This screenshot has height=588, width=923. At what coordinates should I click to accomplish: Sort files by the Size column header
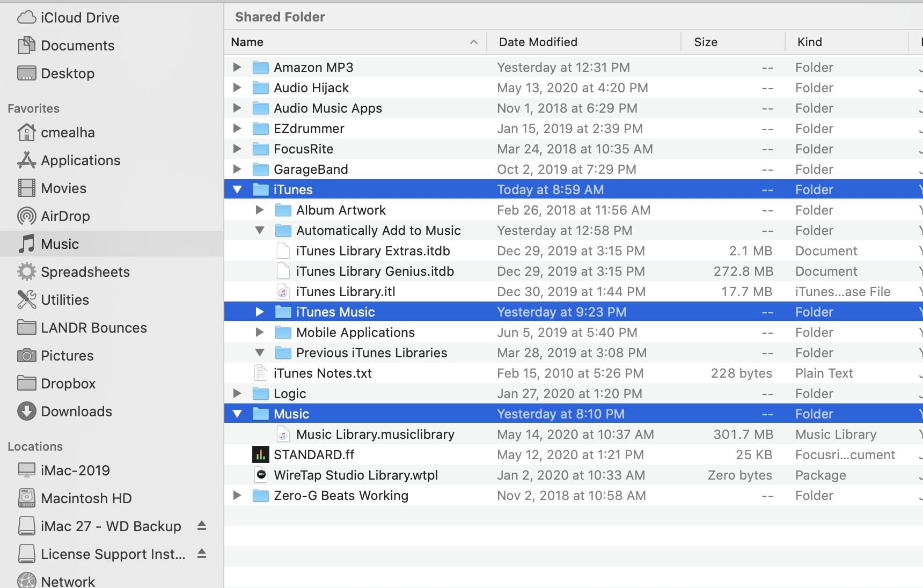click(x=706, y=42)
